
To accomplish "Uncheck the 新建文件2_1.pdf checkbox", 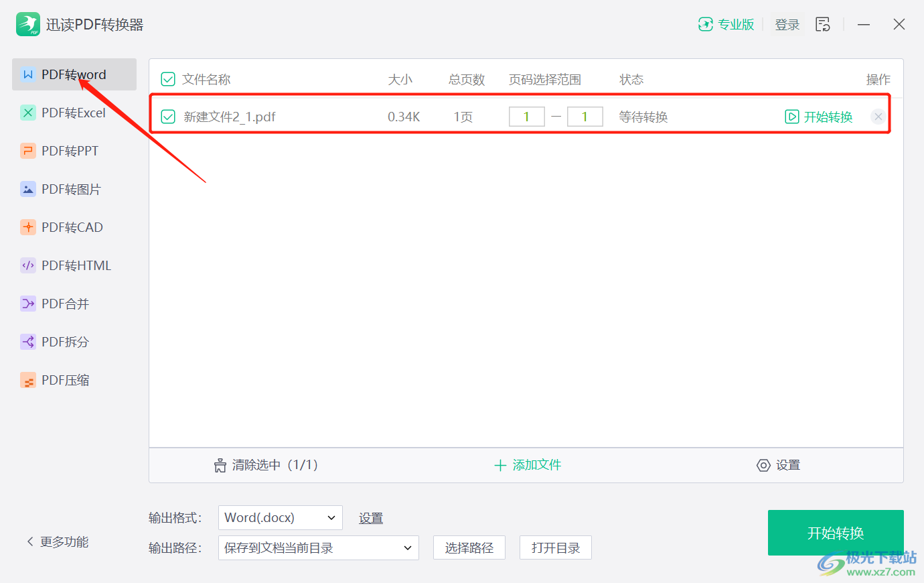I will [x=168, y=117].
